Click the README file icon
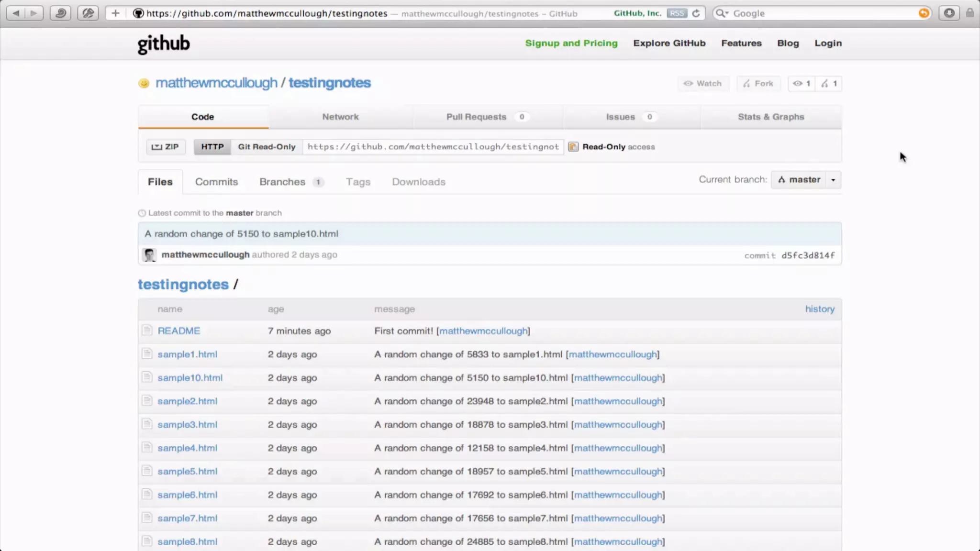 [x=147, y=330]
